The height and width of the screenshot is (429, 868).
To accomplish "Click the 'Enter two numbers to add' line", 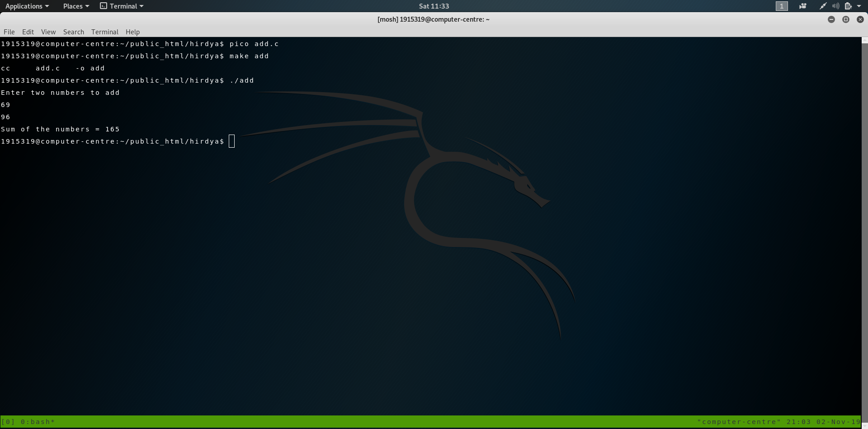I will pos(60,93).
